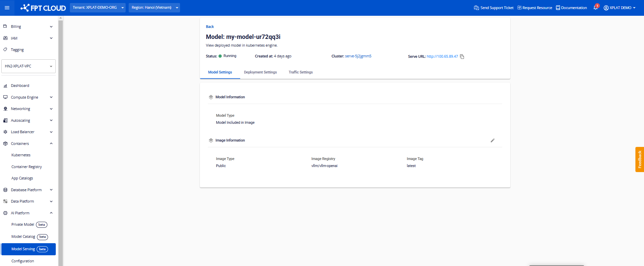Expand the IAM chevron
644x266 pixels.
pos(51,38)
